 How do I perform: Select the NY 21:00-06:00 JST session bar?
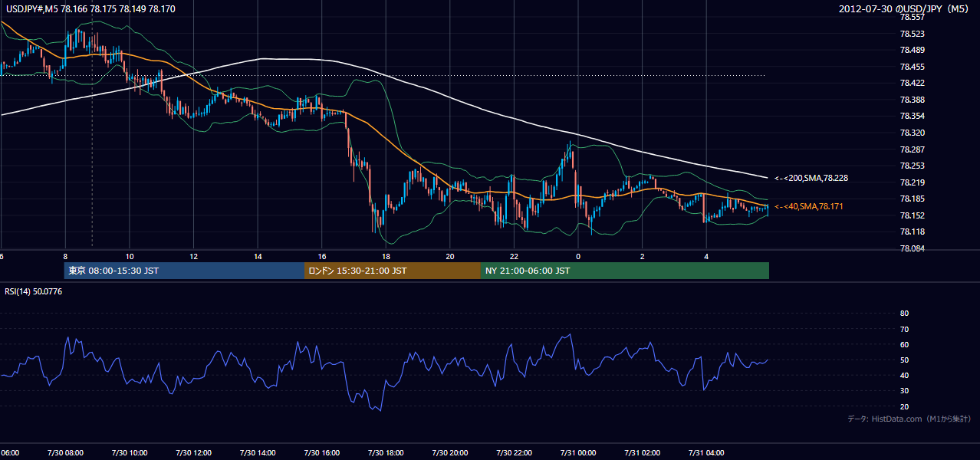625,271
